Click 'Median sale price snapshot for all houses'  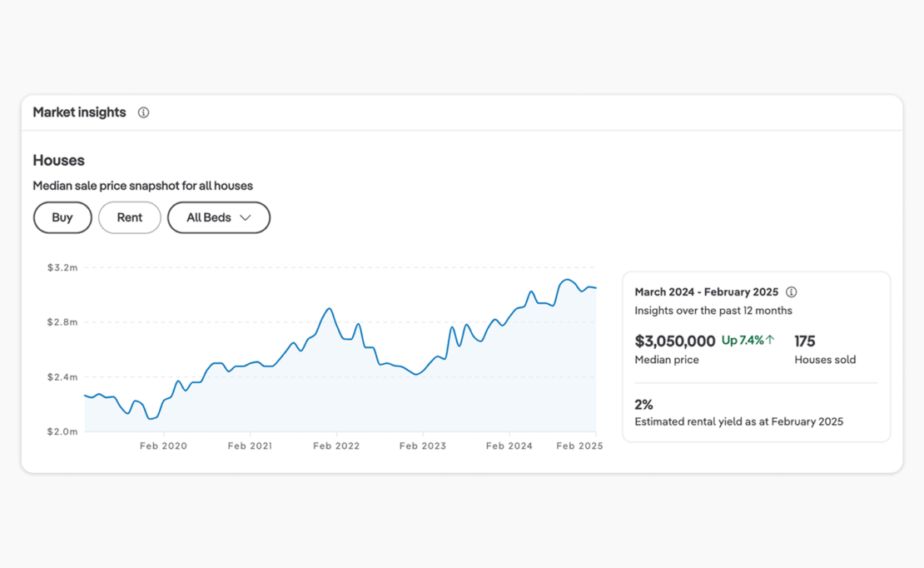[x=142, y=186]
